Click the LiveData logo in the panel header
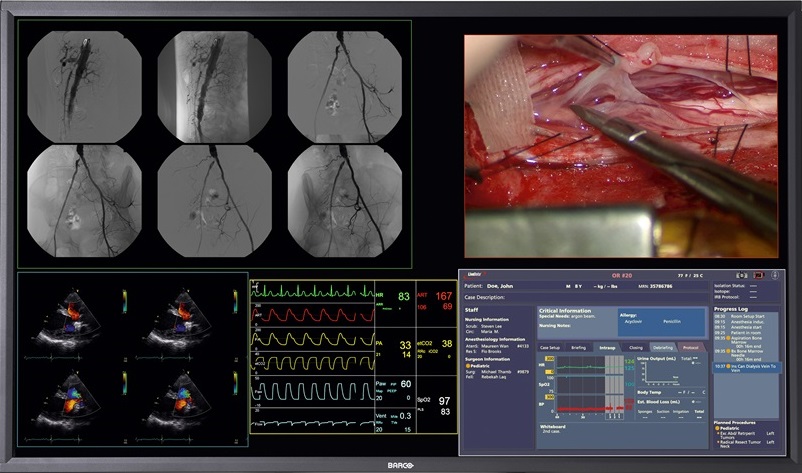This screenshot has height=473, width=802. tap(475, 274)
